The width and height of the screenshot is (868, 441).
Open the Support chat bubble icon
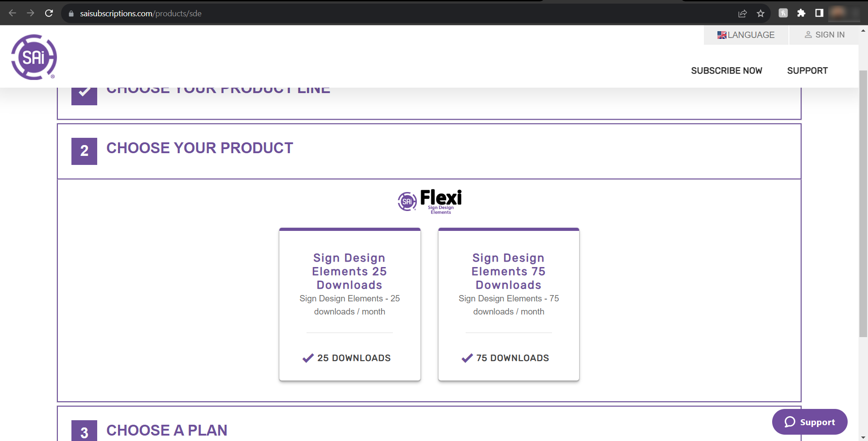tap(790, 422)
